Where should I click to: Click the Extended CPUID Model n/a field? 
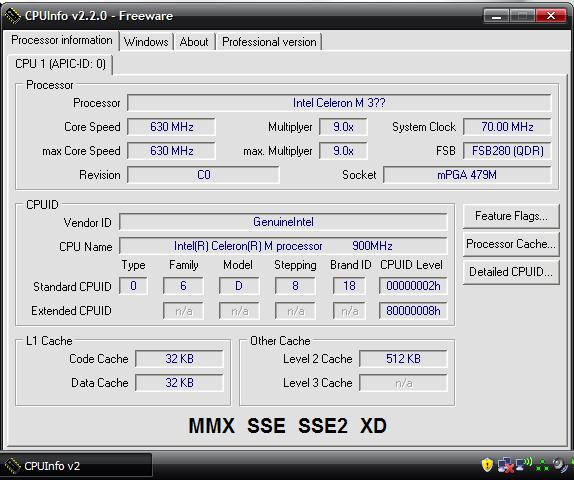pyautogui.click(x=239, y=311)
